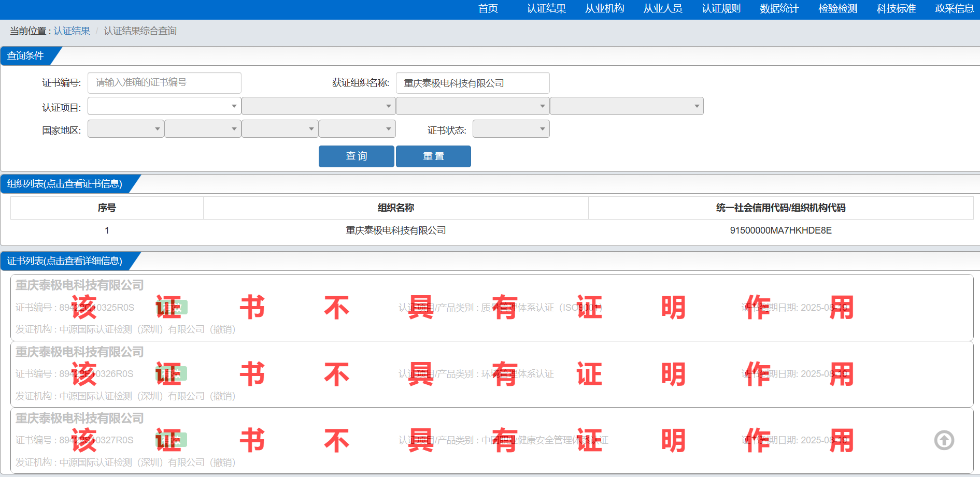Open the 首页 menu item
The image size is (980, 477).
[488, 9]
